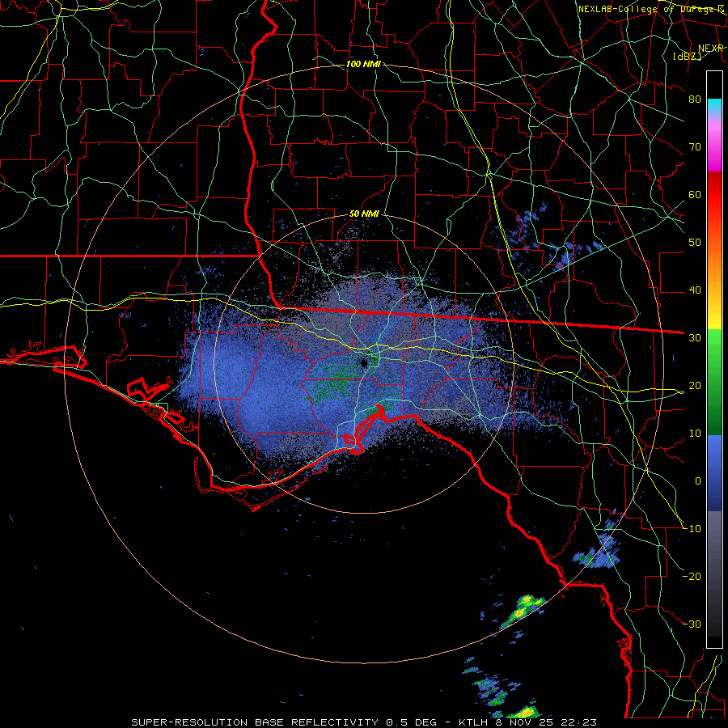
Task: Click the "50 NMI" range ring label
Action: [364, 214]
